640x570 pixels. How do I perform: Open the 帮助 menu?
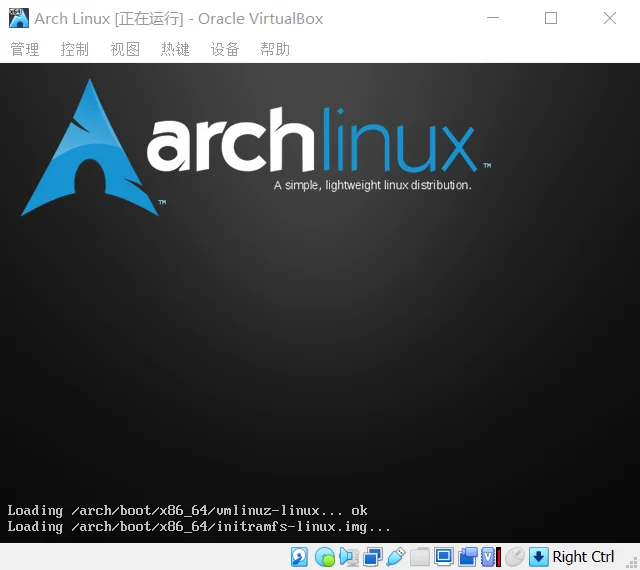coord(275,49)
